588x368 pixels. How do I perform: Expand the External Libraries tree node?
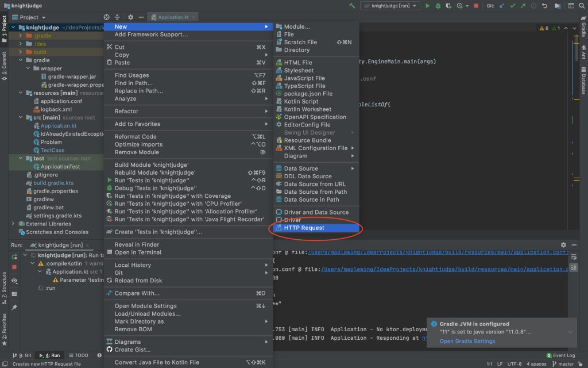pos(13,224)
